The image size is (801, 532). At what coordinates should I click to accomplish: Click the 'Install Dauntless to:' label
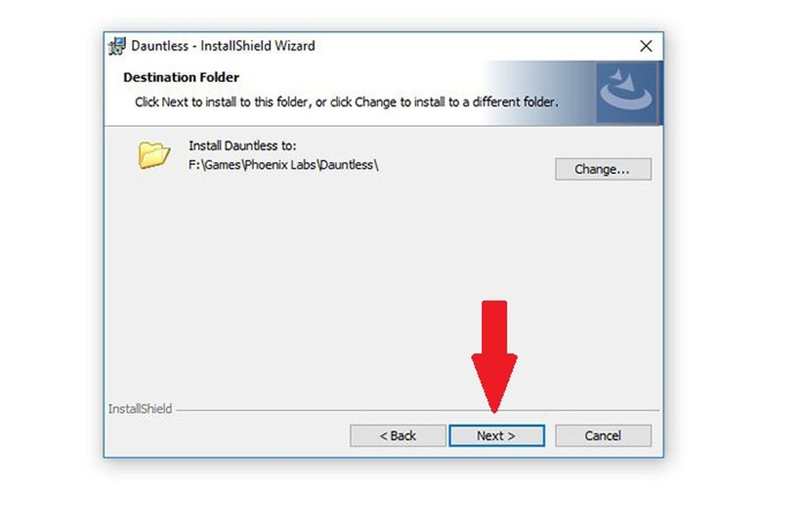click(242, 146)
